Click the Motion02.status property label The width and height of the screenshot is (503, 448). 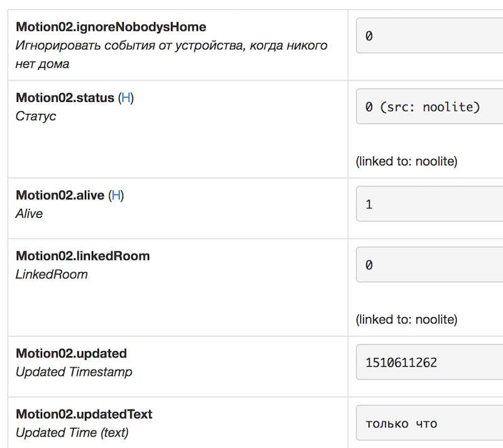click(x=65, y=98)
